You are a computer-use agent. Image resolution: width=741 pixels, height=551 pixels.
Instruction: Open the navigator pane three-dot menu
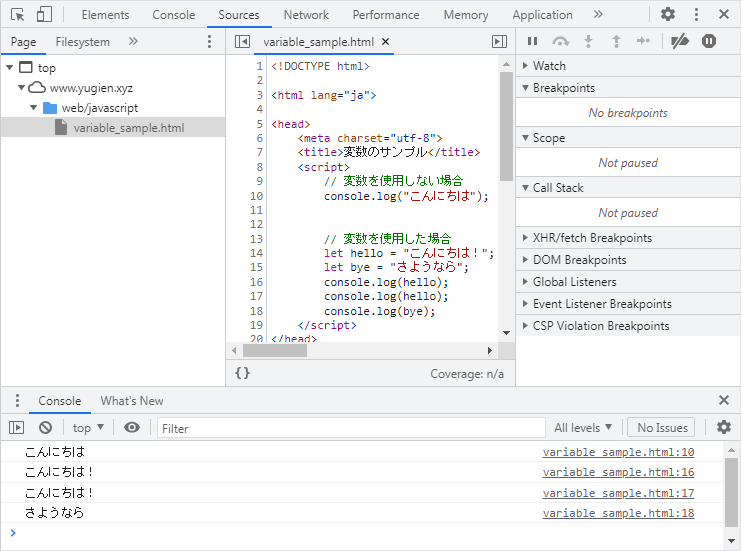coord(209,42)
